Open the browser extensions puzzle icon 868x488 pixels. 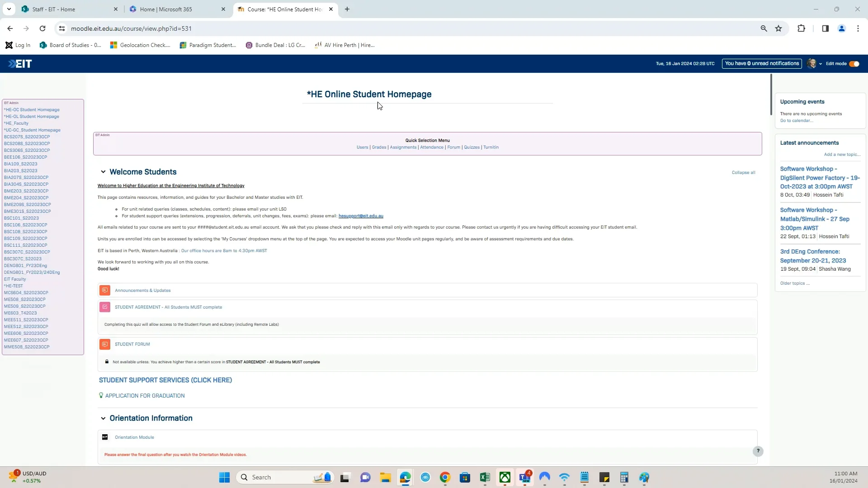pos(801,28)
